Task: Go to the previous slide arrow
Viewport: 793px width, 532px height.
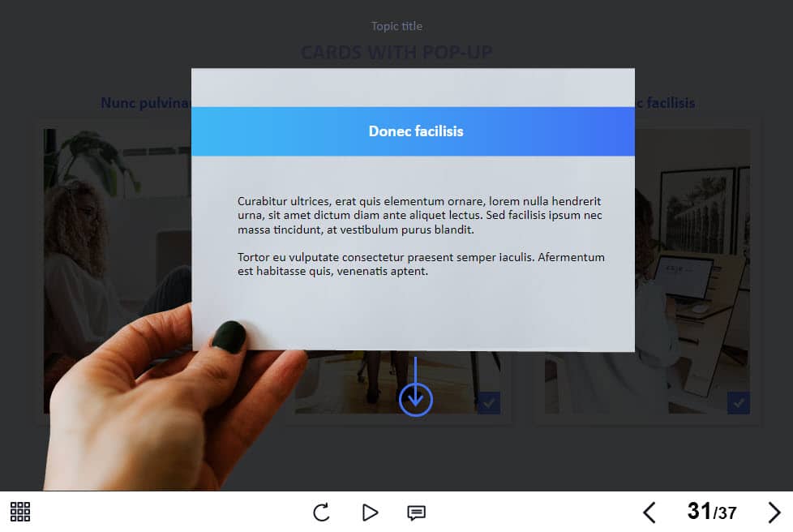Action: point(649,513)
